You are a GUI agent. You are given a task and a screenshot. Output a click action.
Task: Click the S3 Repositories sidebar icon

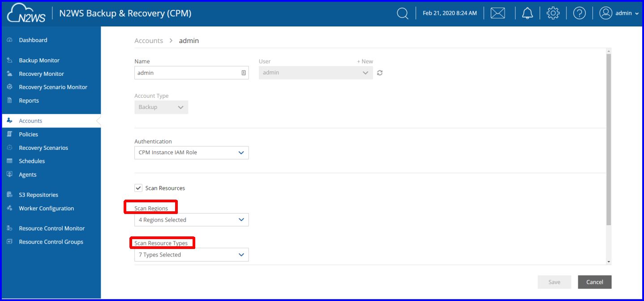click(9, 195)
